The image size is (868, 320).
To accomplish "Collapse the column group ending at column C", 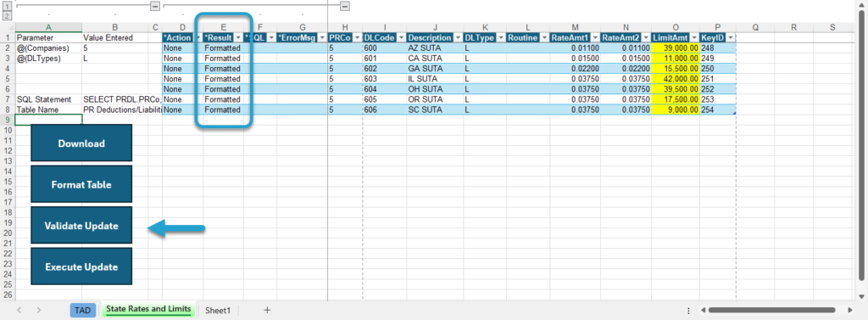I will (155, 6).
